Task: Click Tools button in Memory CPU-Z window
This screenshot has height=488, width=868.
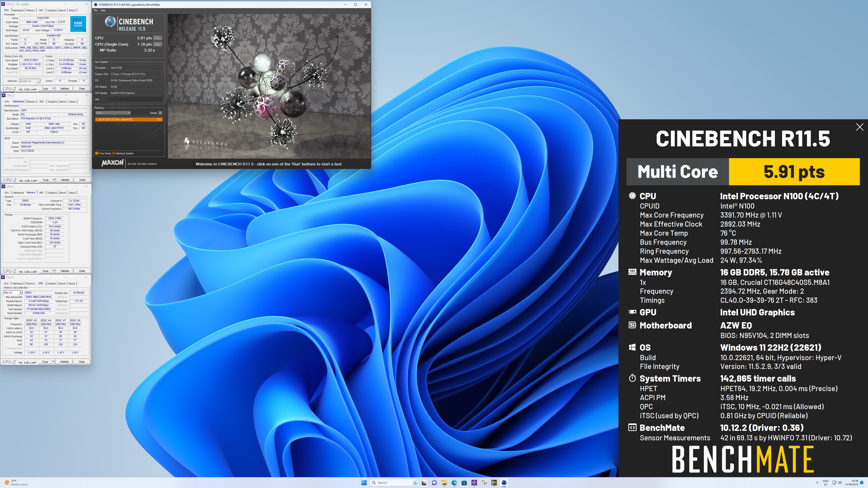Action: point(45,271)
